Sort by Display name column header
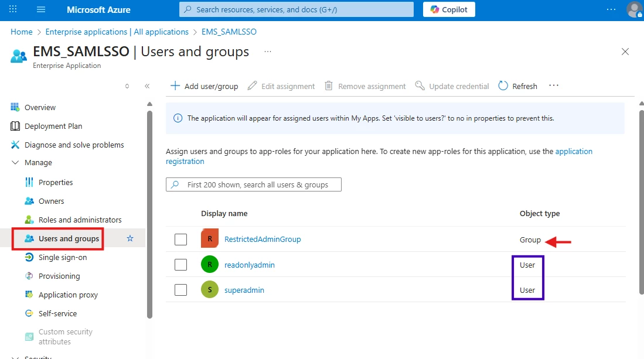Image resolution: width=644 pixels, height=359 pixels. [x=224, y=213]
